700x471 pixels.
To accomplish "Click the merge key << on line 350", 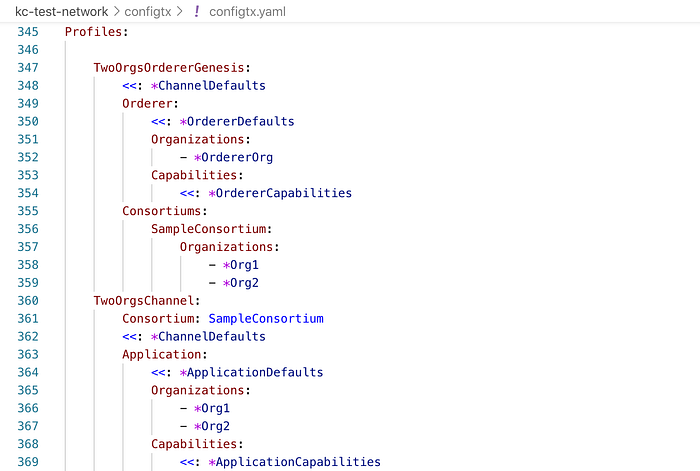I will (x=158, y=121).
